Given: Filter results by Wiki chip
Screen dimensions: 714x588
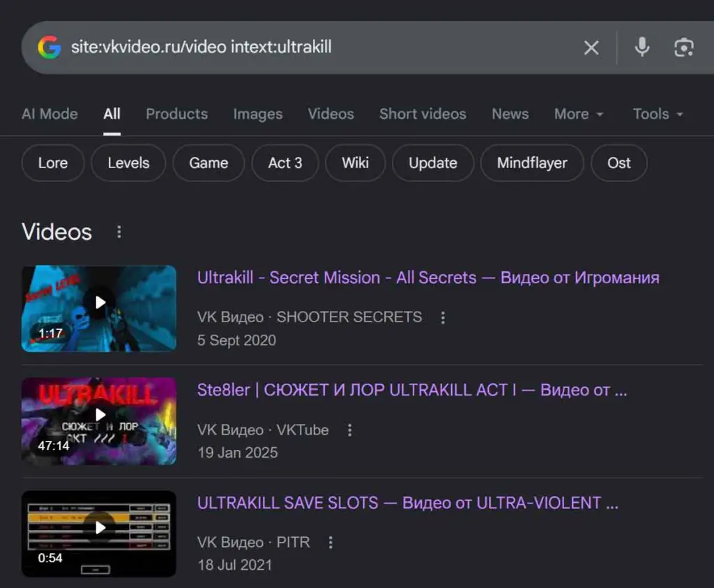Looking at the screenshot, I should point(355,163).
